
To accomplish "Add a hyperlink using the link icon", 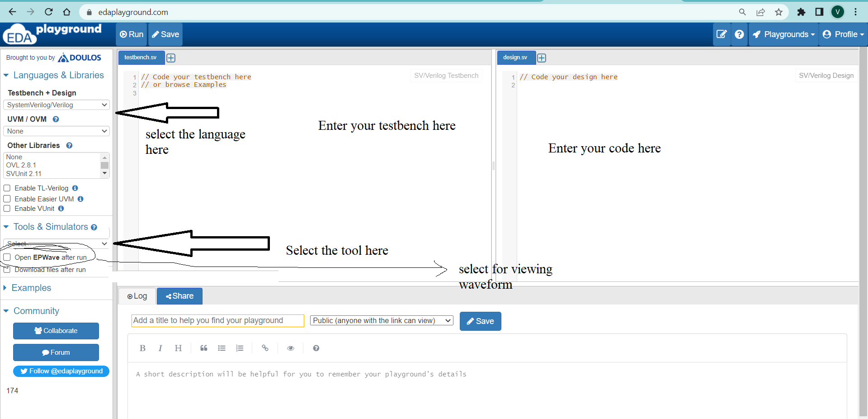I will coord(265,348).
